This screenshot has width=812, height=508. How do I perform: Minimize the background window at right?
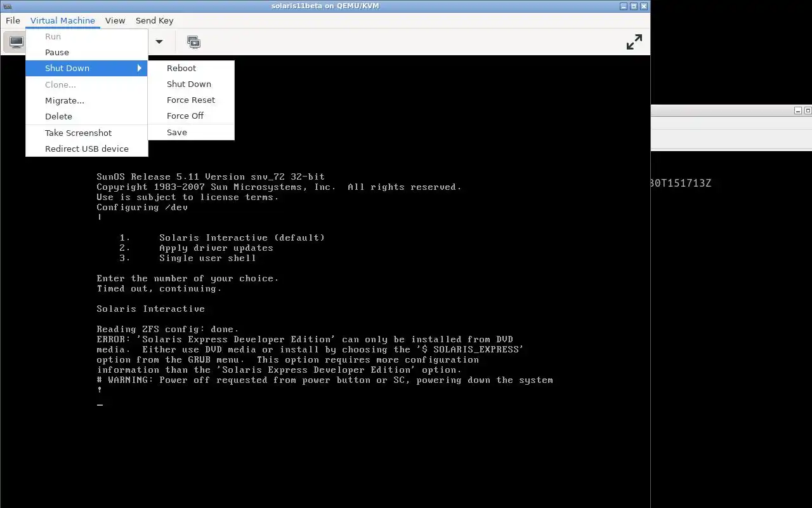pyautogui.click(x=798, y=110)
